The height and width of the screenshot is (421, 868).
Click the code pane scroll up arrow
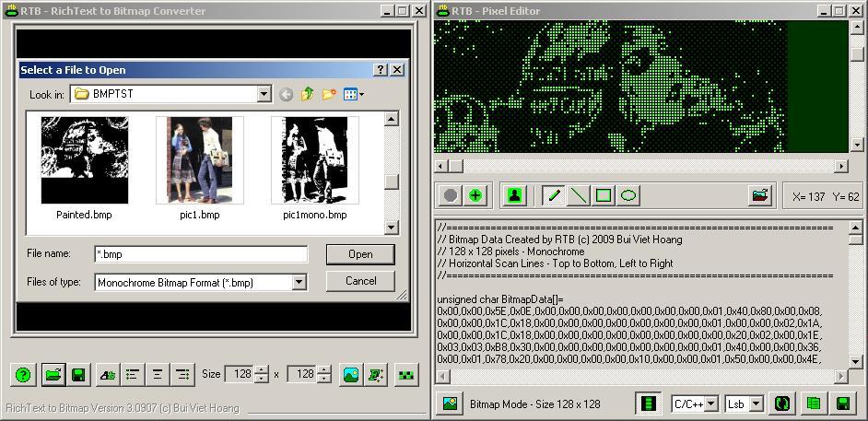coord(855,228)
